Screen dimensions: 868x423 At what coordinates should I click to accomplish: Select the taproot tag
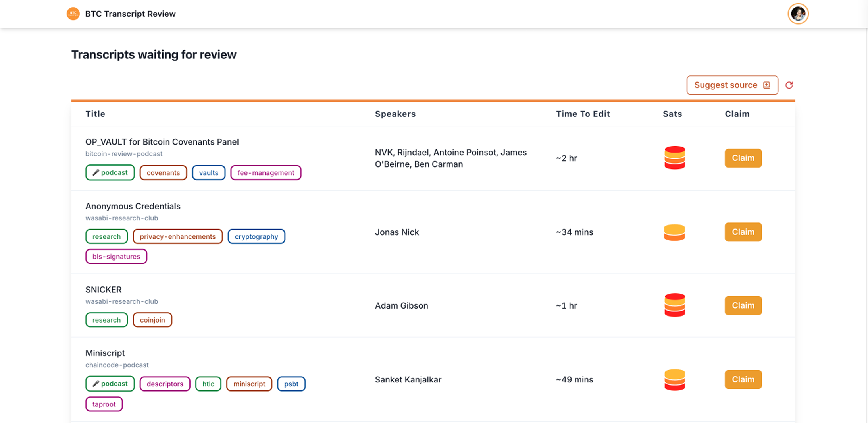[x=104, y=404]
